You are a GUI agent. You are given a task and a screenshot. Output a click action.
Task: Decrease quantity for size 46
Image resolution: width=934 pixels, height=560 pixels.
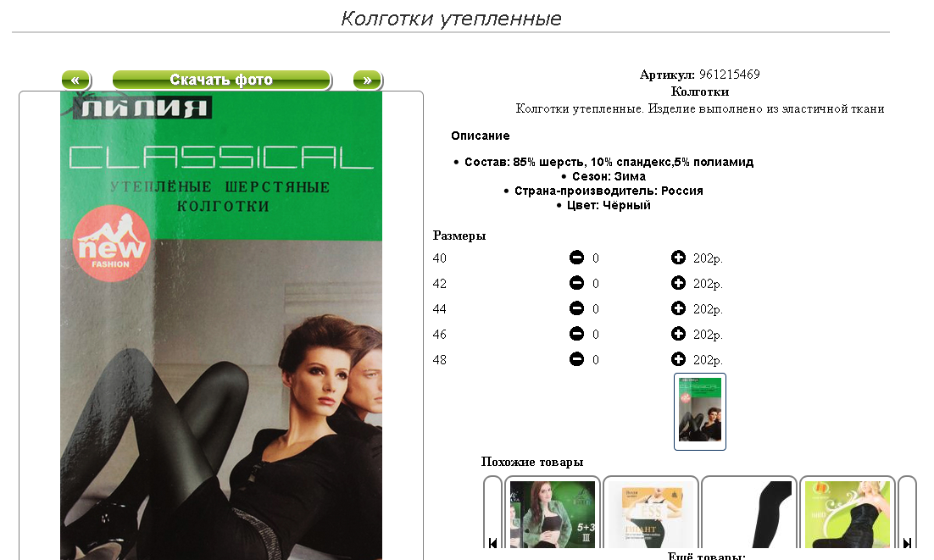(x=576, y=334)
